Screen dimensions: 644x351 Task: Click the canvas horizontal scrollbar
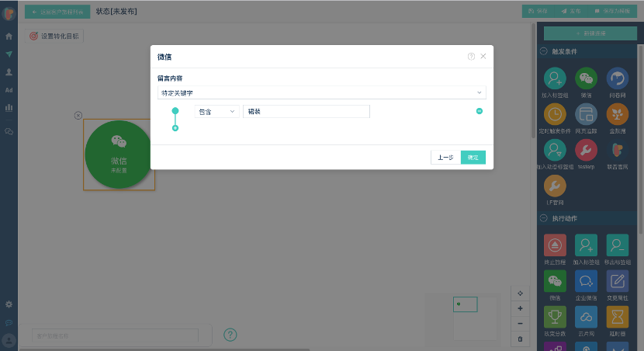tap(164, 349)
